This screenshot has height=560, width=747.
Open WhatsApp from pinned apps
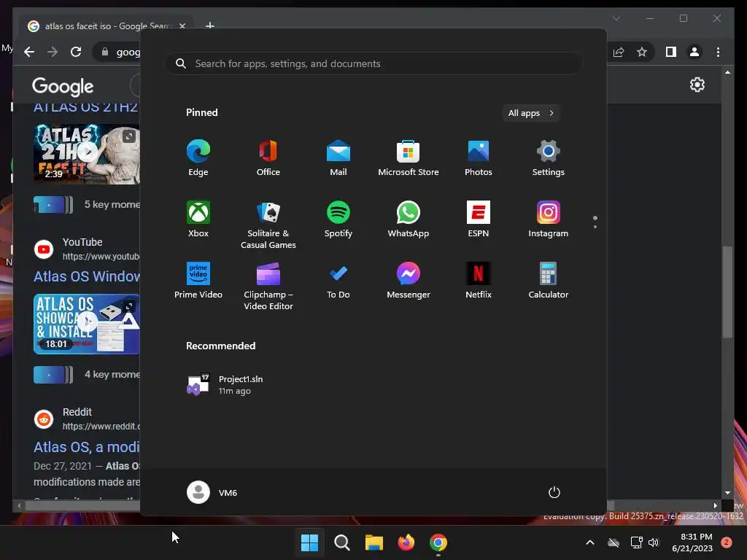tap(409, 219)
